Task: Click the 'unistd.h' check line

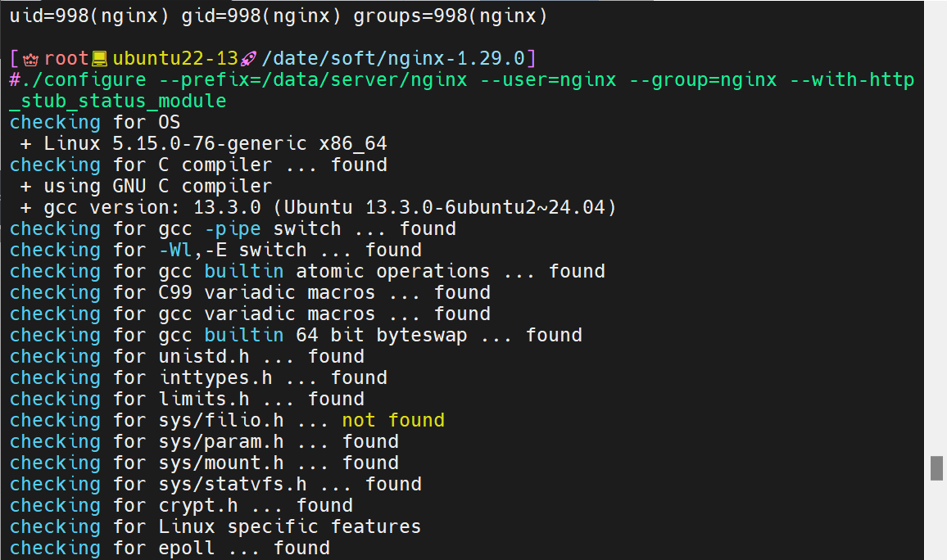Action: pos(187,357)
